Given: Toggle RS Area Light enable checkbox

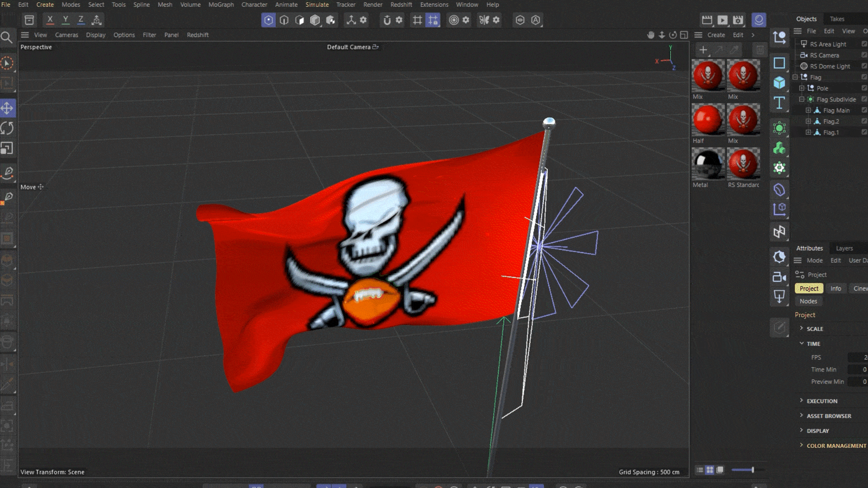Looking at the screenshot, I should point(864,44).
